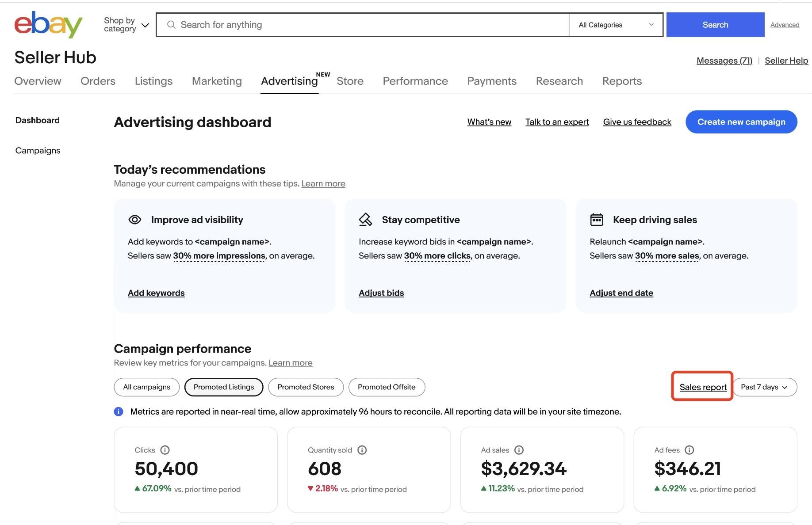The width and height of the screenshot is (812, 525).
Task: Click the Adjust bids link
Action: pos(381,293)
